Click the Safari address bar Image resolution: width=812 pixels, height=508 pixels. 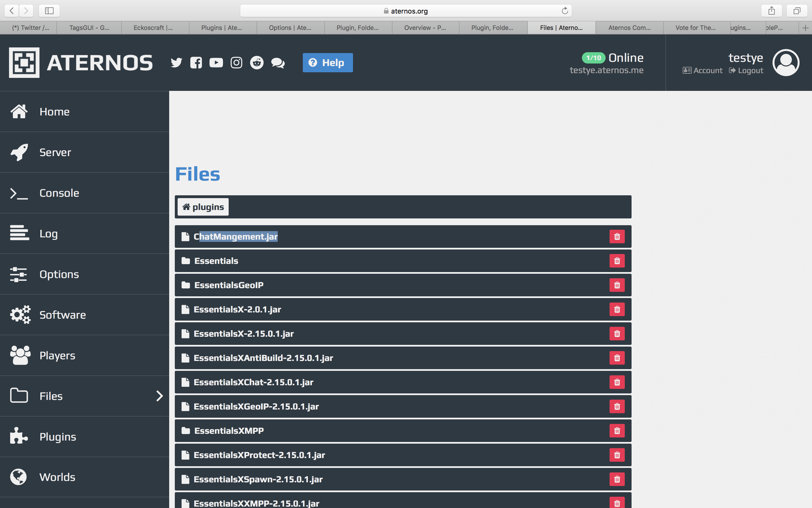[x=406, y=11]
